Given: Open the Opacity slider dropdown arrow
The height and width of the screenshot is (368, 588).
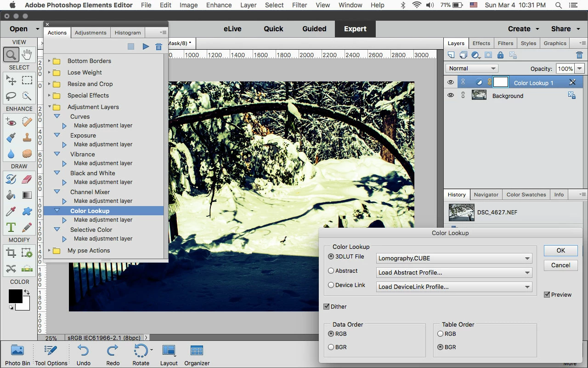Looking at the screenshot, I should pyautogui.click(x=580, y=69).
